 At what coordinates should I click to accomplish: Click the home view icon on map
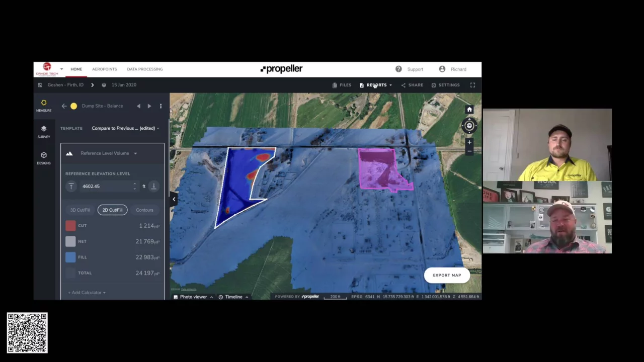tap(469, 110)
